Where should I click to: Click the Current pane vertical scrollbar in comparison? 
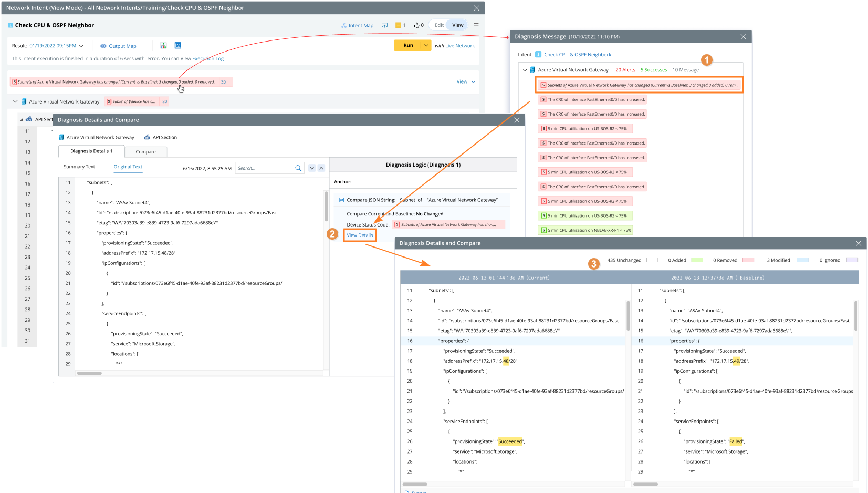[x=628, y=315]
